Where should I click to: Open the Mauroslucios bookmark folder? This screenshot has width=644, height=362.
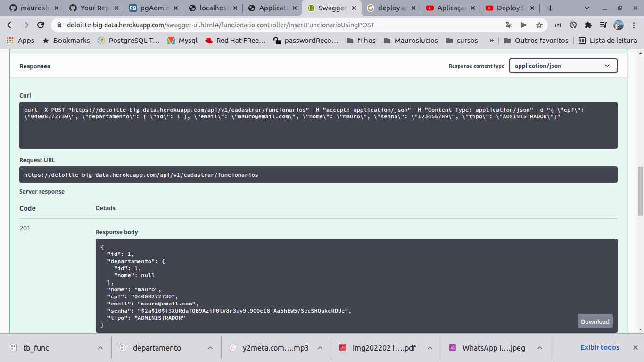(410, 41)
